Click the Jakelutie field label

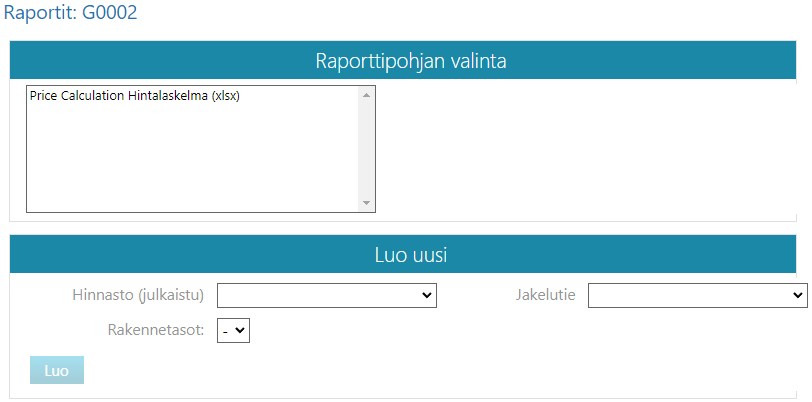[x=545, y=295]
